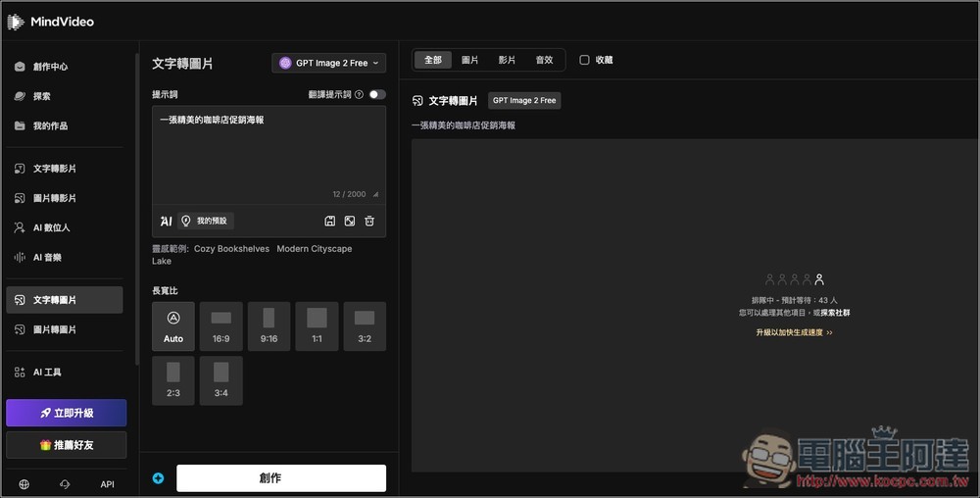This screenshot has width=980, height=498.
Task: Click 升級以加快生成速度 link
Action: tap(795, 332)
